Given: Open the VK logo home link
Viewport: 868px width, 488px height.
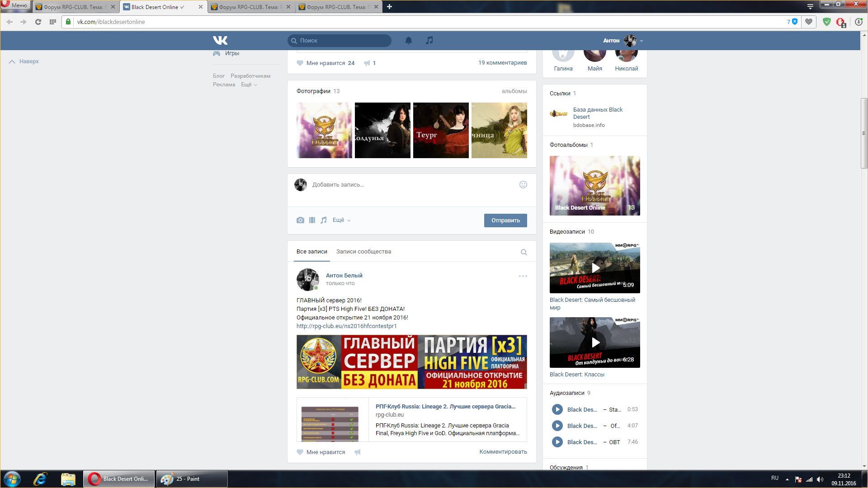Looking at the screenshot, I should 220,40.
